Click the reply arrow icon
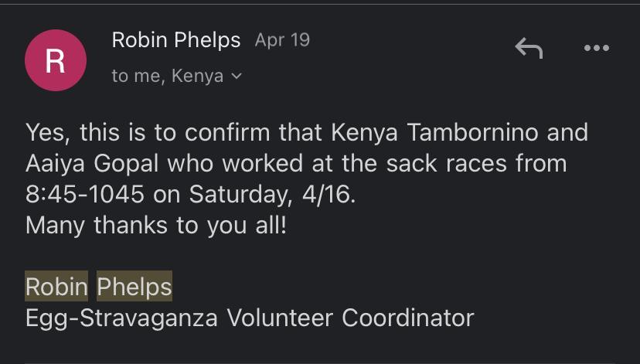The image size is (640, 364). point(529,49)
